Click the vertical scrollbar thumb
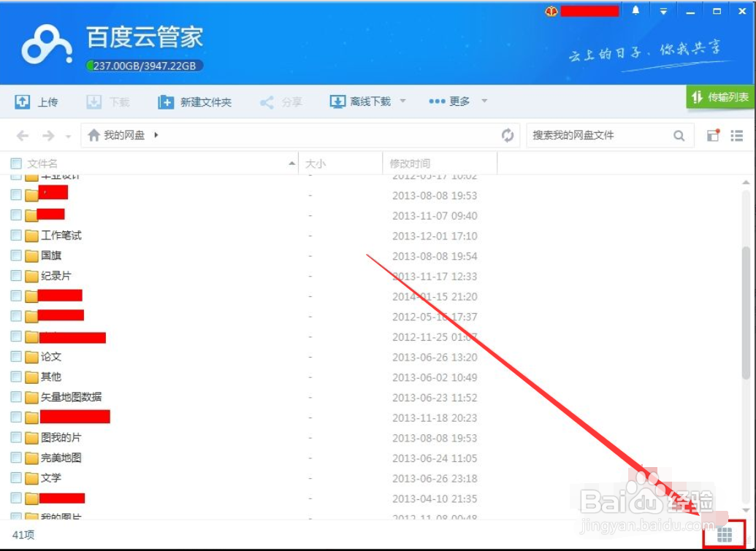This screenshot has width=756, height=551. 746,312
